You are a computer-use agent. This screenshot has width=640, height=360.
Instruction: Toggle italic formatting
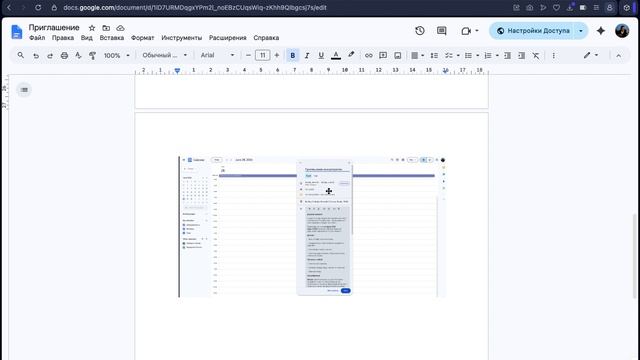(x=307, y=56)
